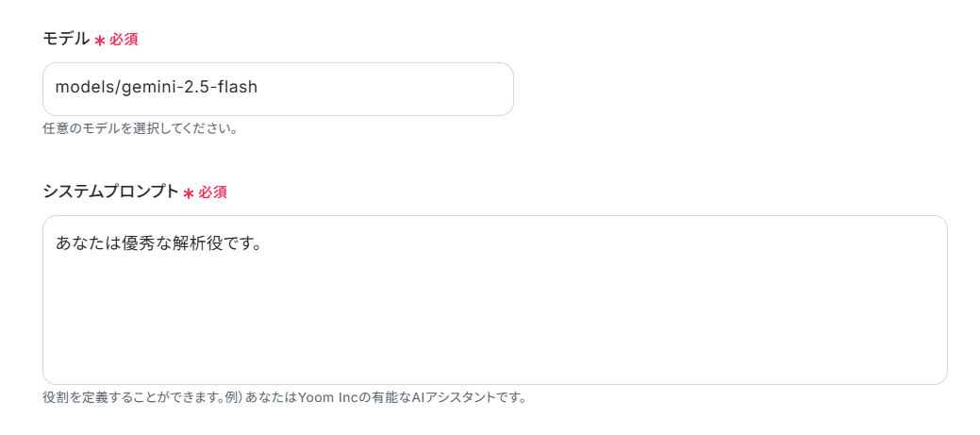Viewport: 980px width, 435px height.
Task: Open the モデル selection field
Action: [x=278, y=89]
